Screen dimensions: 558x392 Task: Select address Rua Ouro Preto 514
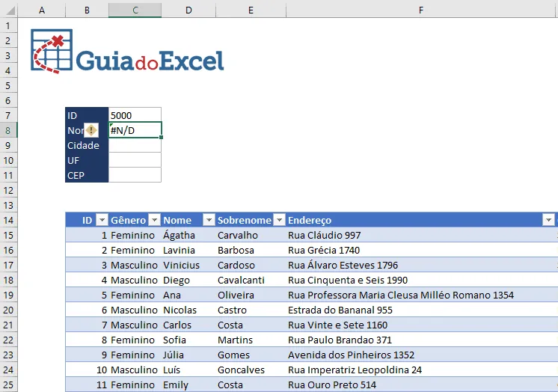coord(421,385)
